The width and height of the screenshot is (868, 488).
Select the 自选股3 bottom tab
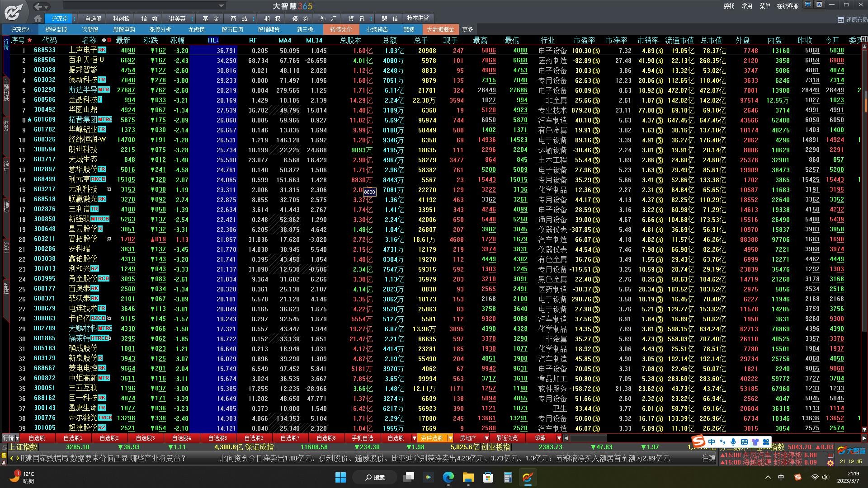(145, 438)
